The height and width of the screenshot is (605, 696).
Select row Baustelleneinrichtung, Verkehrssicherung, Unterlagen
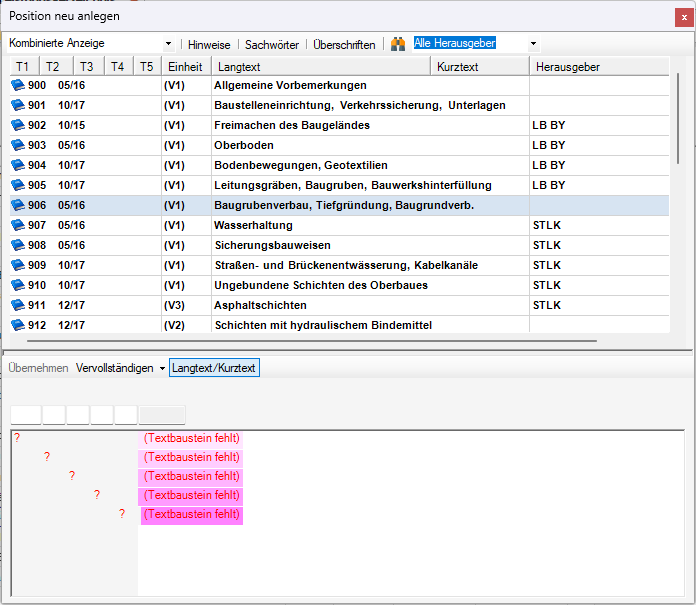[339, 105]
